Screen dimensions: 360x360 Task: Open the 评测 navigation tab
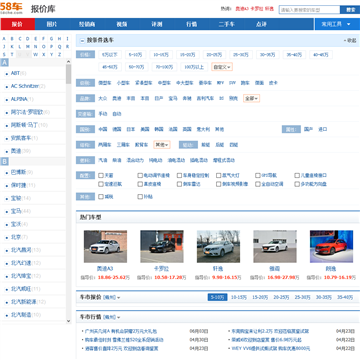tap(157, 24)
